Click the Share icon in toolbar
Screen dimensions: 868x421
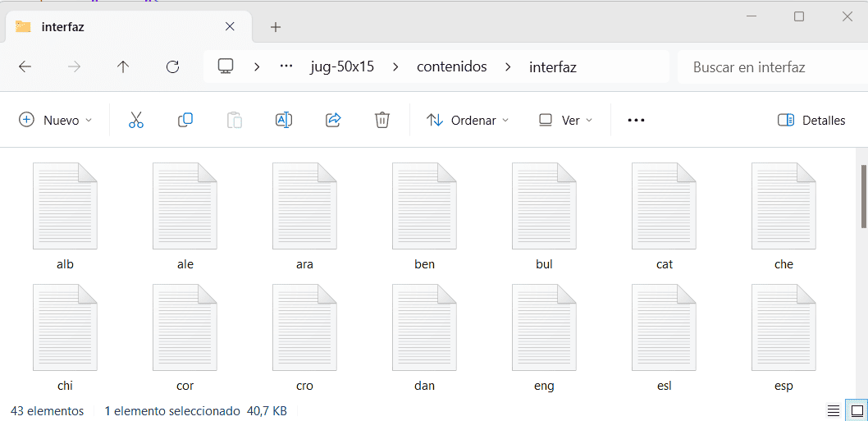tap(333, 120)
